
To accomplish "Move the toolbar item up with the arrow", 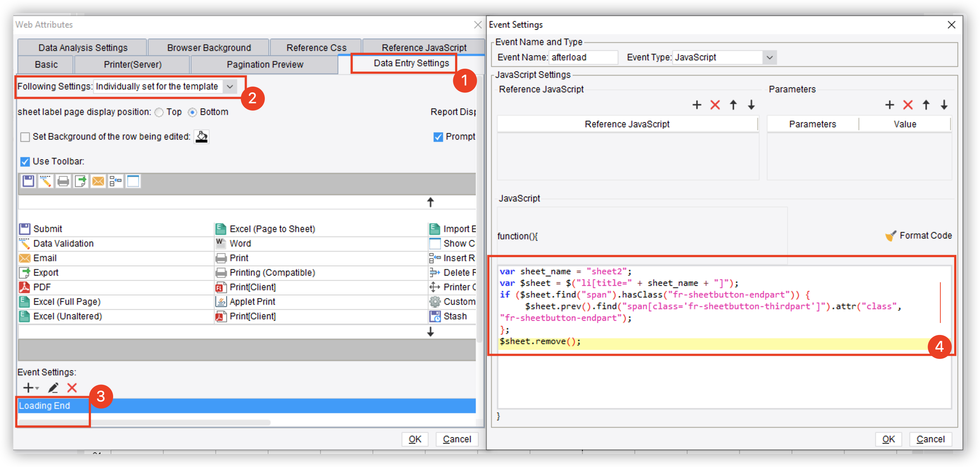I will (x=430, y=202).
